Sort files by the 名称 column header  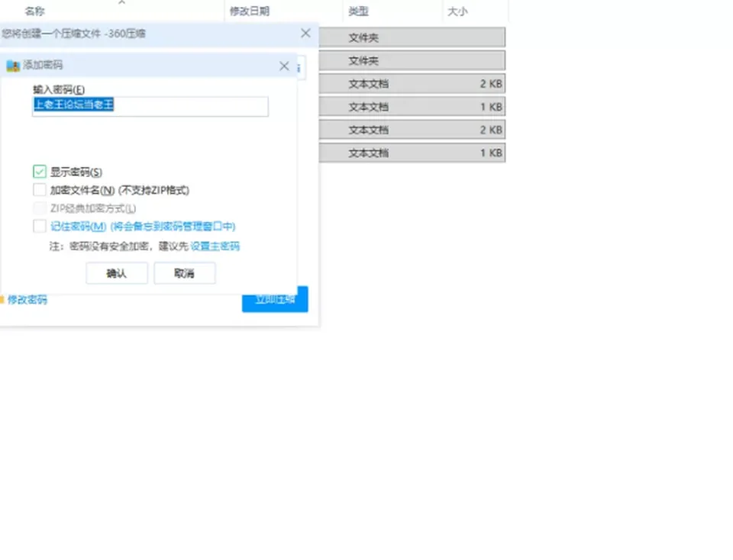[34, 11]
